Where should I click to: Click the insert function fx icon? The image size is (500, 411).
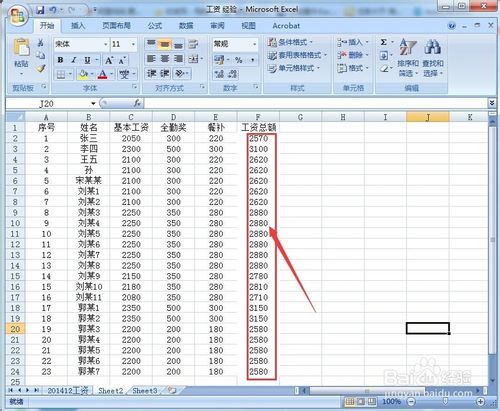pyautogui.click(x=137, y=103)
